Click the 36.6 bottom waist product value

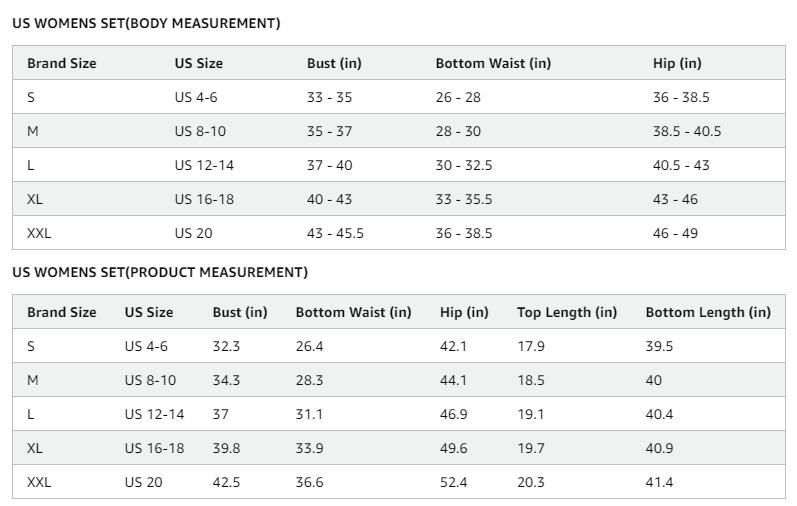[310, 483]
